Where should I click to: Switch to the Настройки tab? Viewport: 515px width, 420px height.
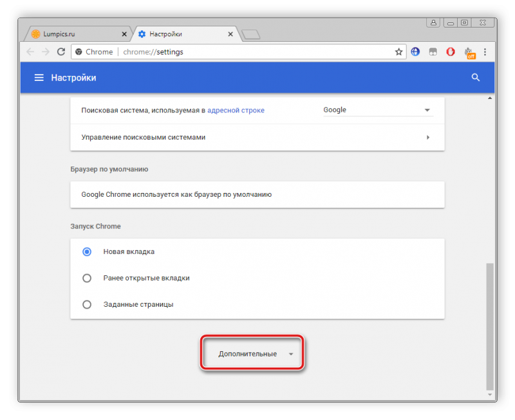[x=185, y=34]
